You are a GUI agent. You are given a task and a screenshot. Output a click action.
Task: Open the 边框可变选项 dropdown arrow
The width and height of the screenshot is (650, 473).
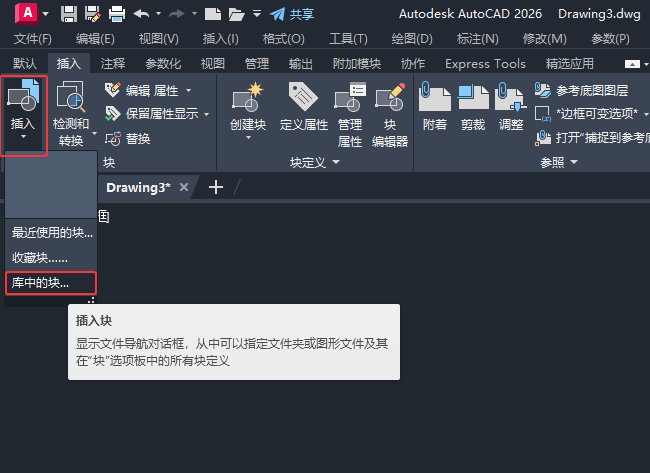646,114
